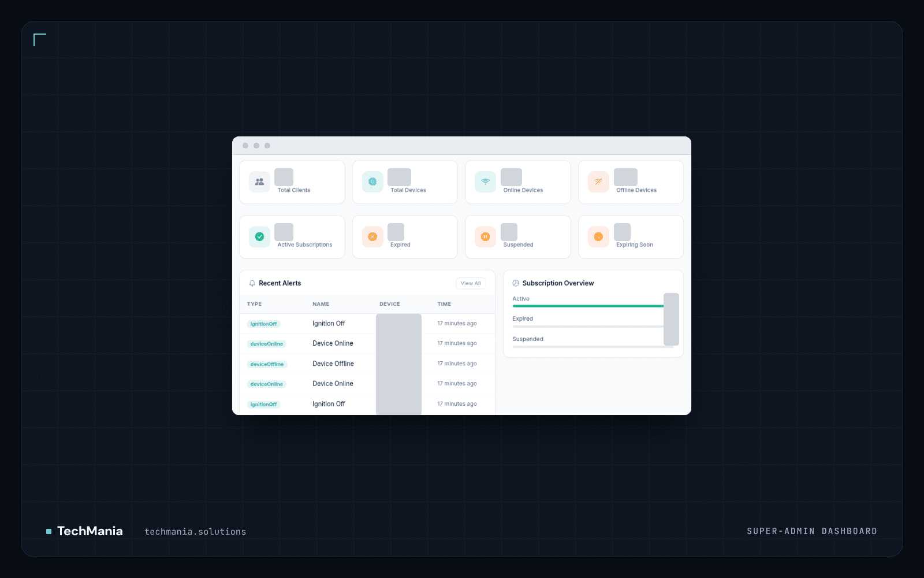Image resolution: width=924 pixels, height=578 pixels.
Task: Click the bell icon beside Recent Alerts
Action: tap(252, 283)
